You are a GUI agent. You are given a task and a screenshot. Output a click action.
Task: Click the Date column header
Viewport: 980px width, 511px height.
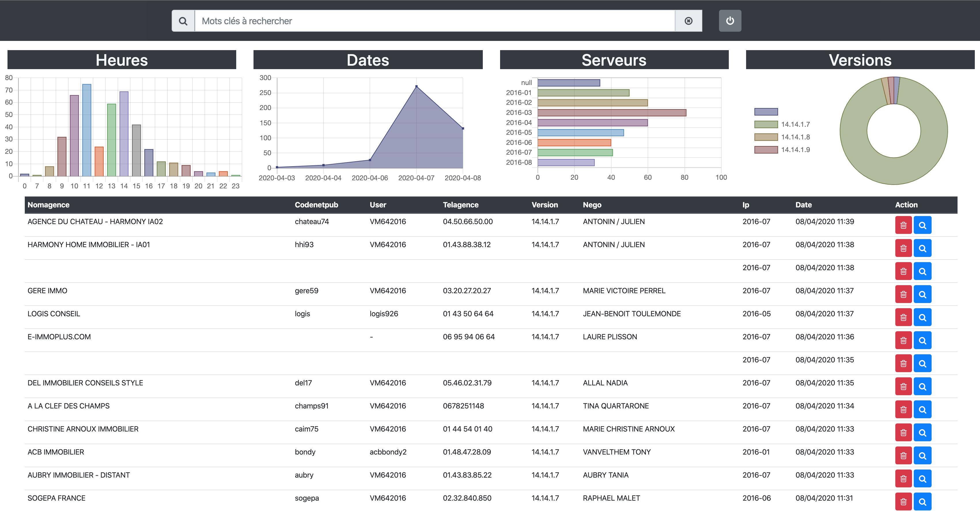(x=803, y=205)
